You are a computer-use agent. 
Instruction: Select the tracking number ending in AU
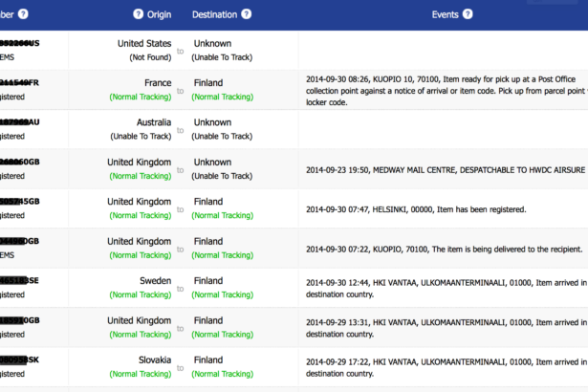pyautogui.click(x=19, y=123)
